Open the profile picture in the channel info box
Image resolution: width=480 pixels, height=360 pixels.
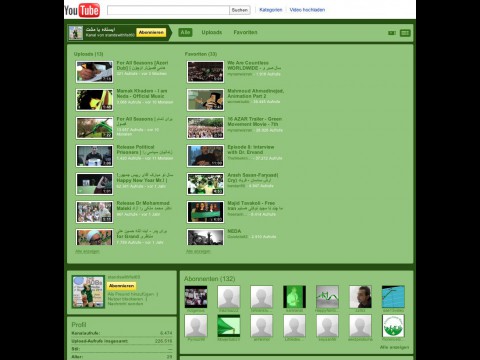(x=88, y=292)
